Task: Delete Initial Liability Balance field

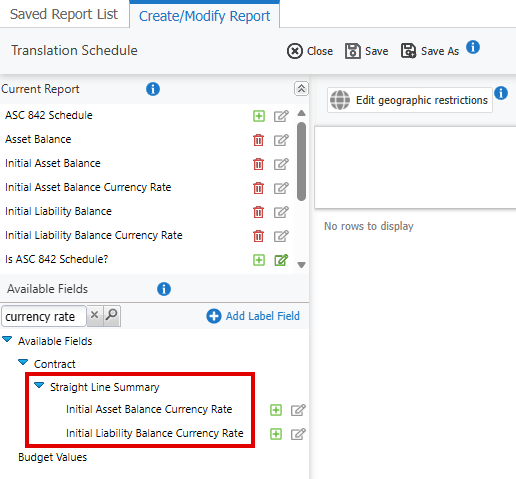Action: (258, 212)
